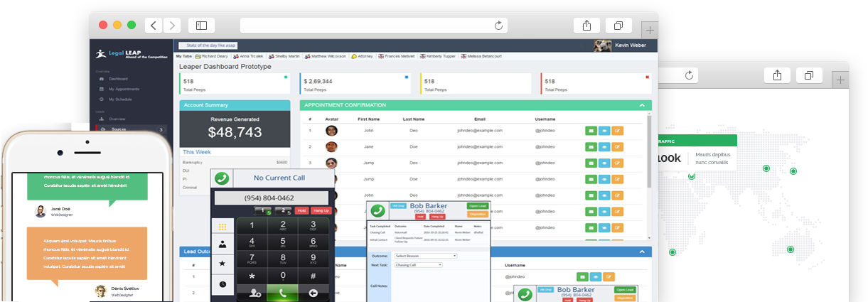
Task: Select line 1 on the dialer
Action: pyautogui.click(x=263, y=211)
